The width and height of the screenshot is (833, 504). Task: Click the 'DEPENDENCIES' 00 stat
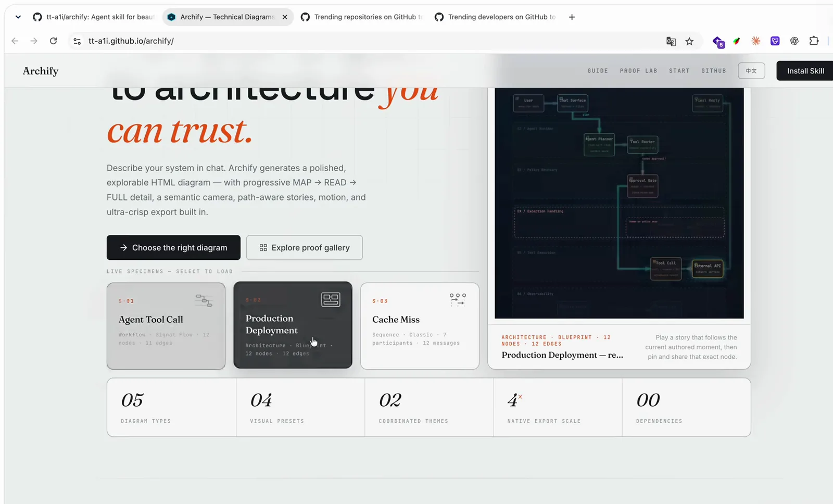click(x=686, y=408)
